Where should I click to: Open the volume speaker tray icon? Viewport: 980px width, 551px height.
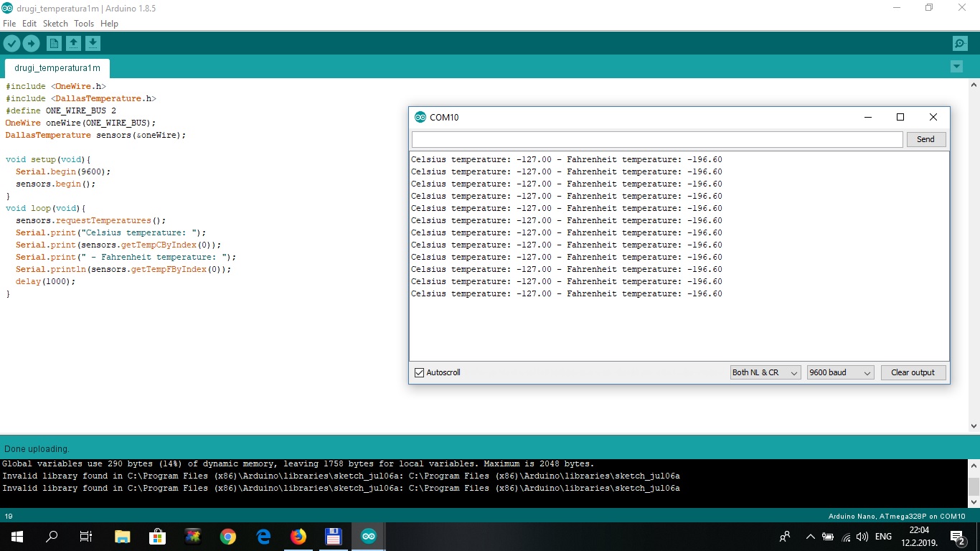(x=862, y=537)
